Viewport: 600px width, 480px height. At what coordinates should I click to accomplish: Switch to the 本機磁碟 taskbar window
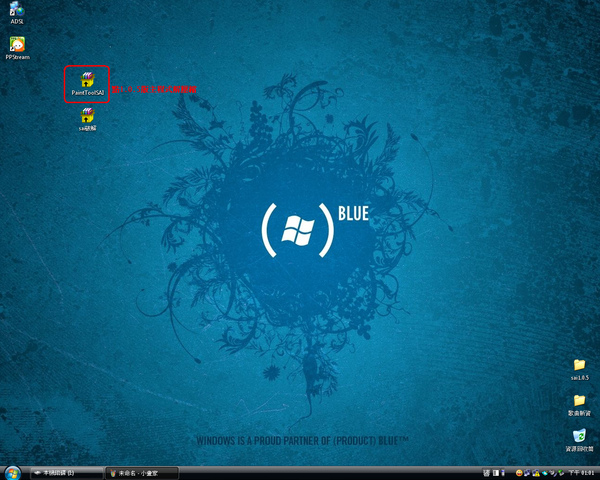point(67,473)
